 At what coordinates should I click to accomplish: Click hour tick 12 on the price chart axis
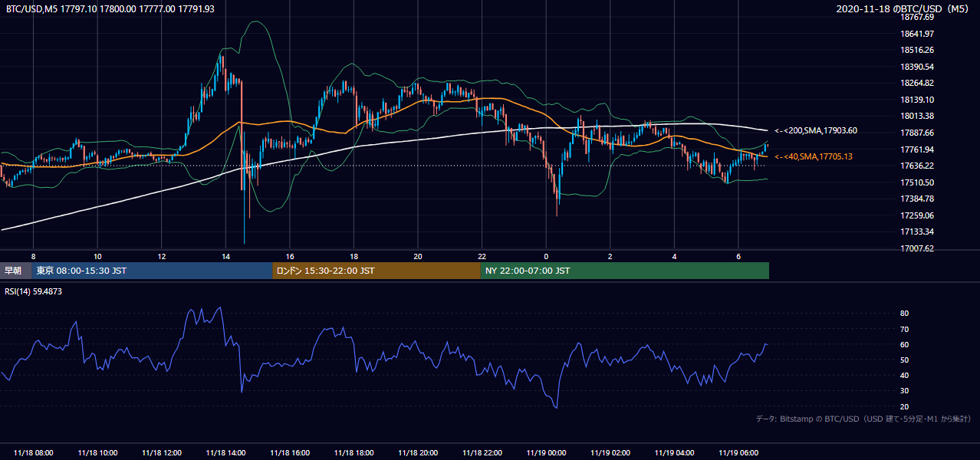162,256
